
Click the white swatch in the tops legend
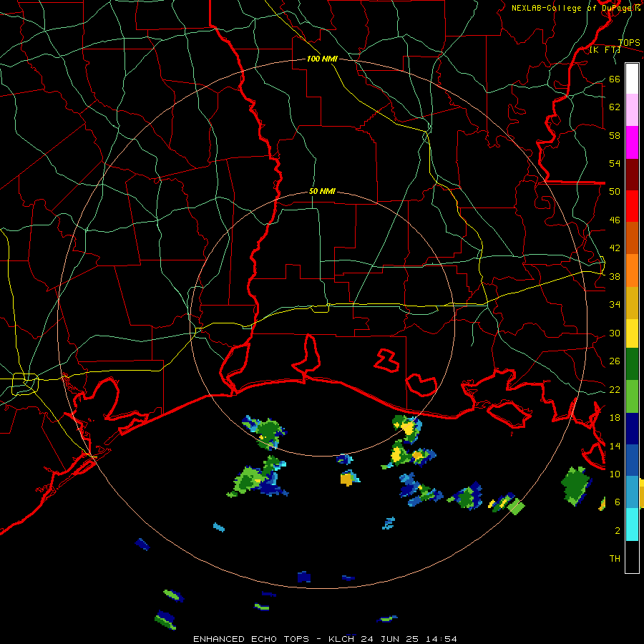632,79
